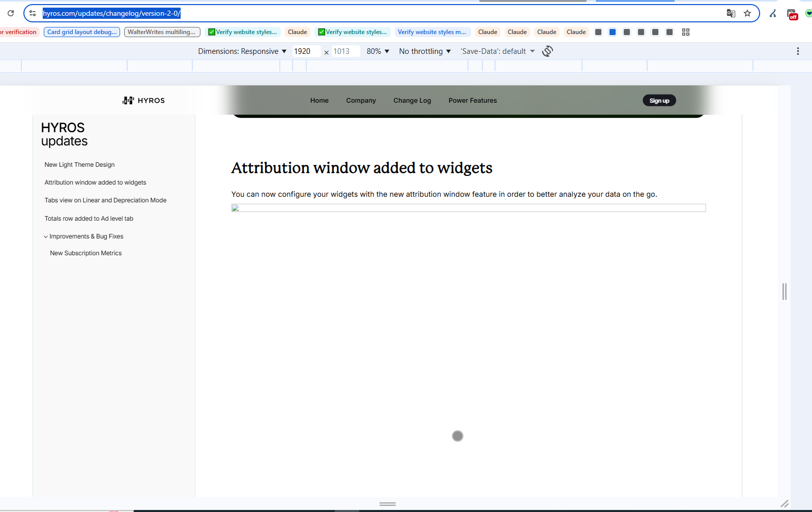
Task: Click the paragraph starting 'You can now configure'
Action: click(444, 194)
